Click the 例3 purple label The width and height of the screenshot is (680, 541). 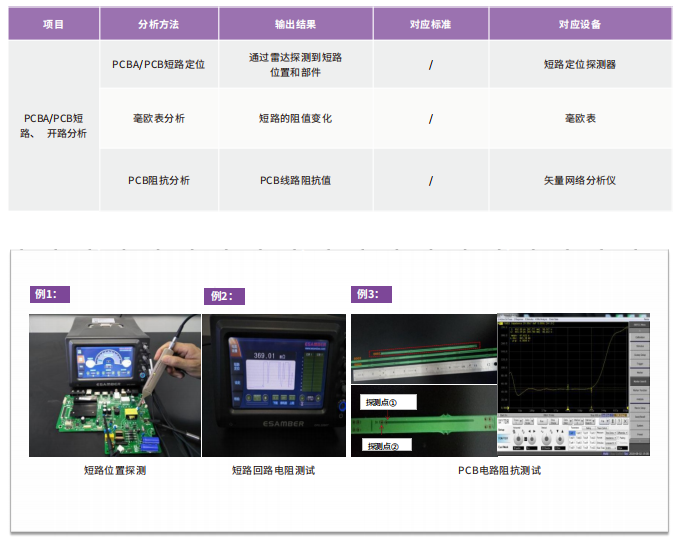tap(371, 294)
